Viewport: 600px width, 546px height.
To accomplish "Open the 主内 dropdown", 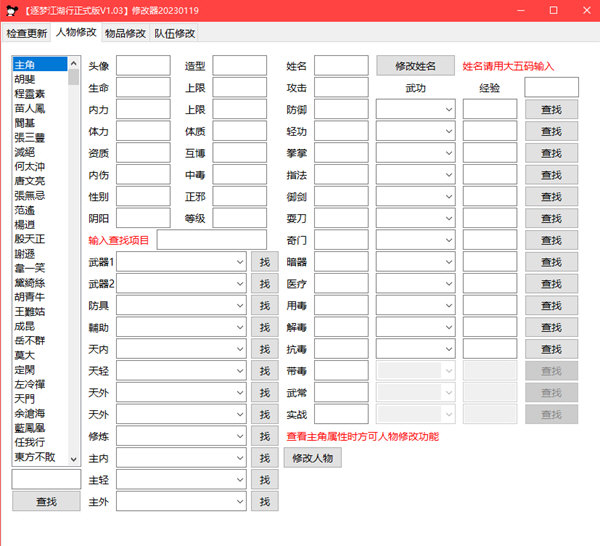I will (x=181, y=458).
